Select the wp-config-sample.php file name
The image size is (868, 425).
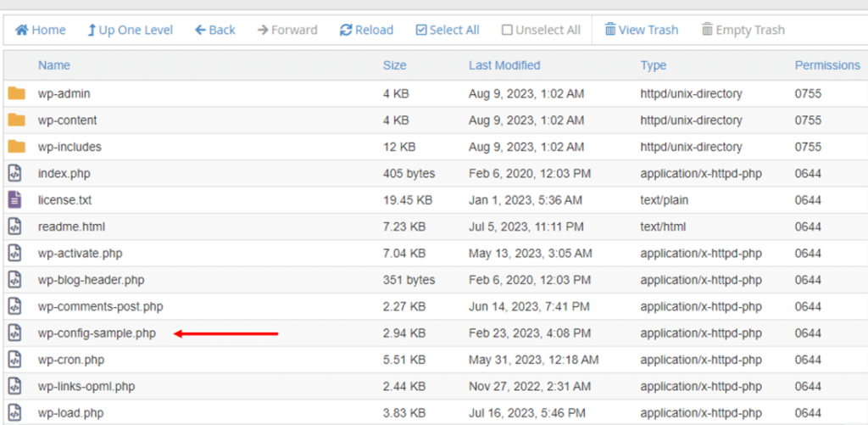tap(97, 333)
